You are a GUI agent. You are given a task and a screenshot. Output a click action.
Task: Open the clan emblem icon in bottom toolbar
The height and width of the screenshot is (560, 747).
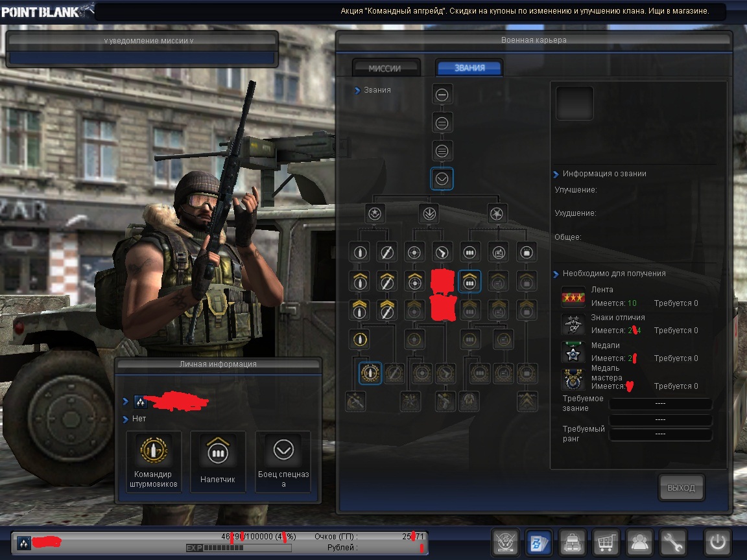505,542
